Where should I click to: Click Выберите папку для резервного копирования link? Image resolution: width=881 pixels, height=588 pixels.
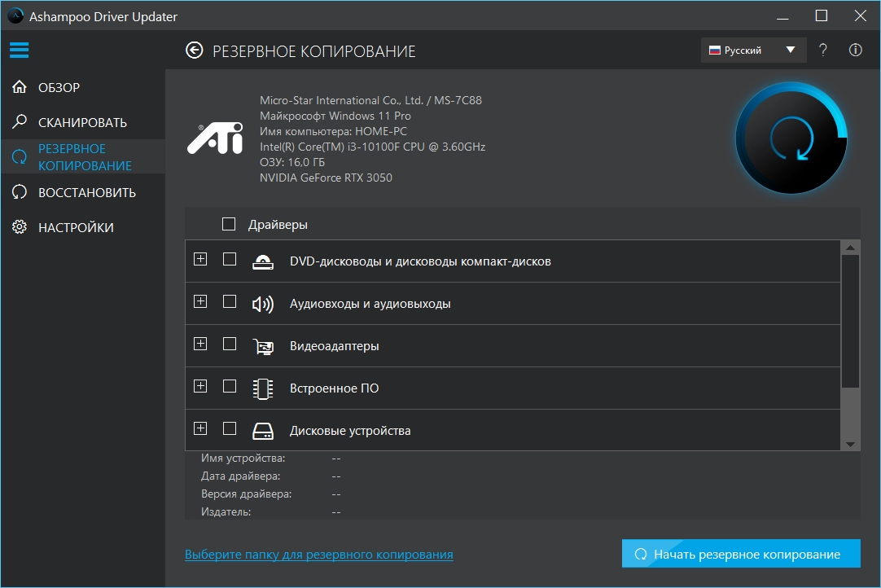pyautogui.click(x=318, y=555)
